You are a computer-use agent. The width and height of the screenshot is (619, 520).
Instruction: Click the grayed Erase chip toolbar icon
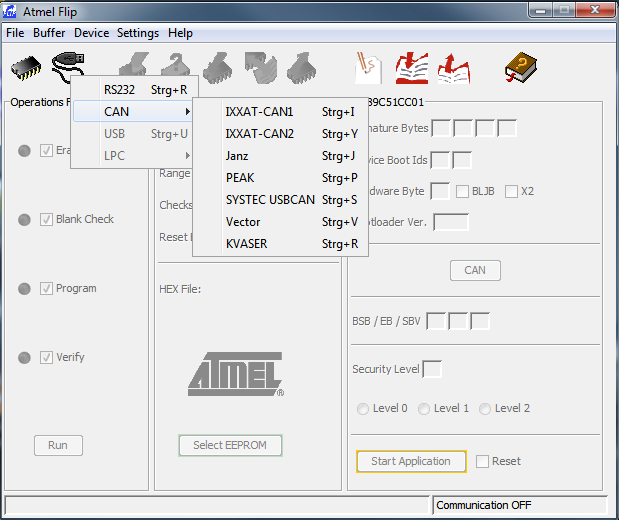[x=133, y=64]
